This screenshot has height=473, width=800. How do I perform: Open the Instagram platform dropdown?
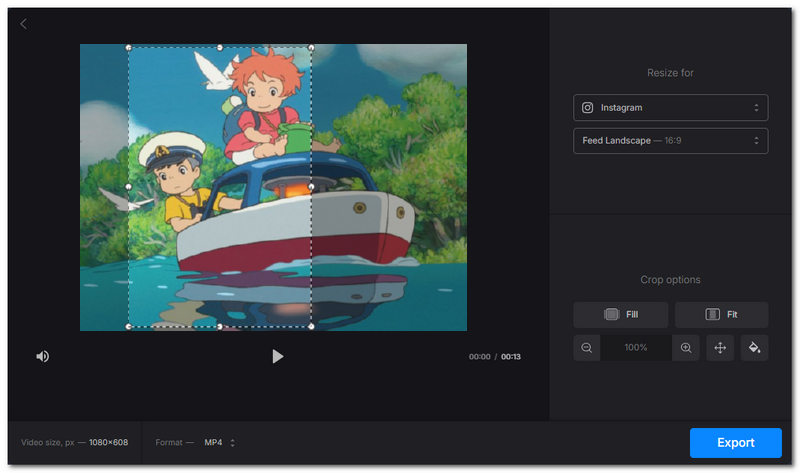point(670,108)
